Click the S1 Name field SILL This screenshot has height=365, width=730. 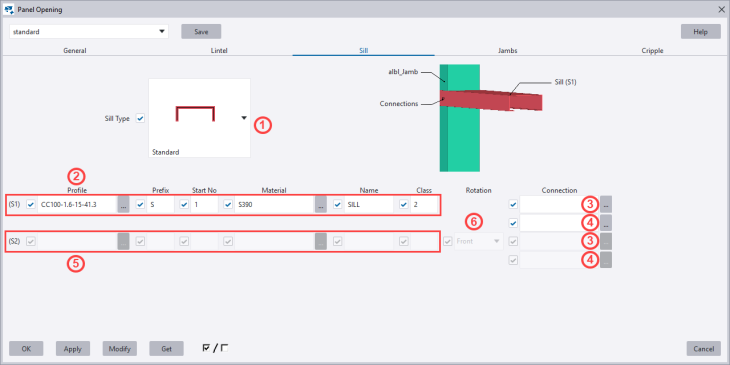[369, 204]
